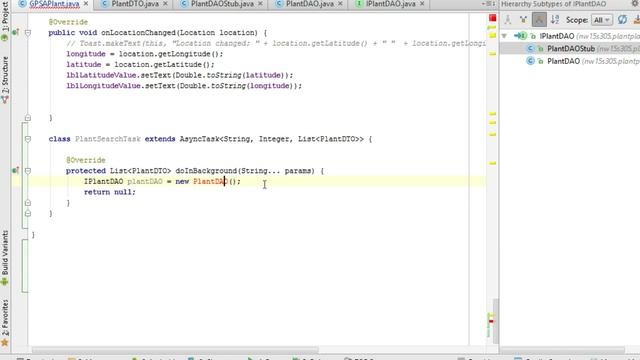Click the Build Variants android icon
Image resolution: width=640 pixels, height=360 pixels.
point(5,282)
